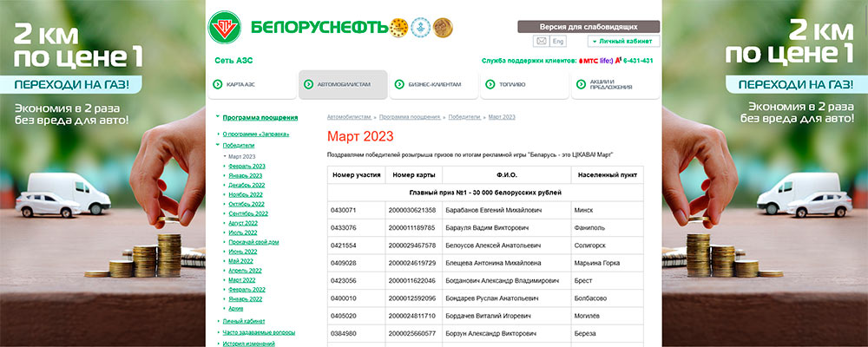Open Личный кабинет sidebar link
Screen dimensions: 868x347
tap(244, 321)
